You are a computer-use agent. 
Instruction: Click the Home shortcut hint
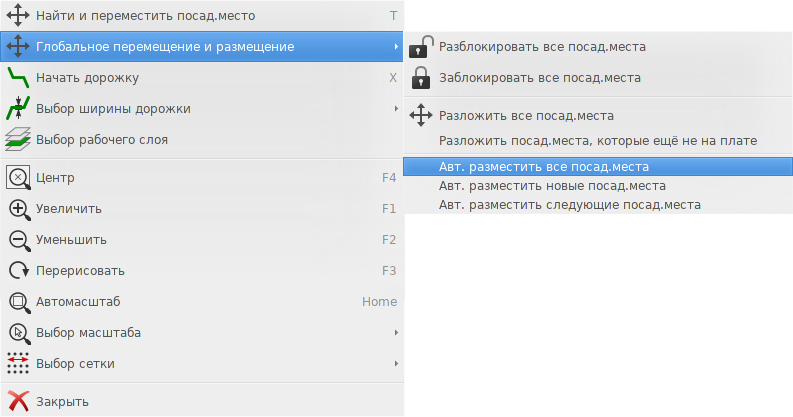coord(379,302)
